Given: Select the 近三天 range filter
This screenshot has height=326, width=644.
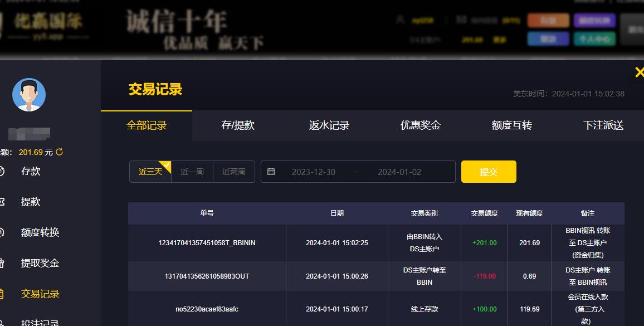Looking at the screenshot, I should click(150, 172).
